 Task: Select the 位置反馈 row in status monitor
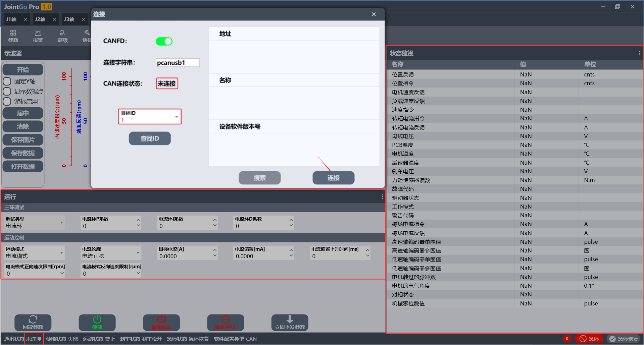[x=515, y=74]
